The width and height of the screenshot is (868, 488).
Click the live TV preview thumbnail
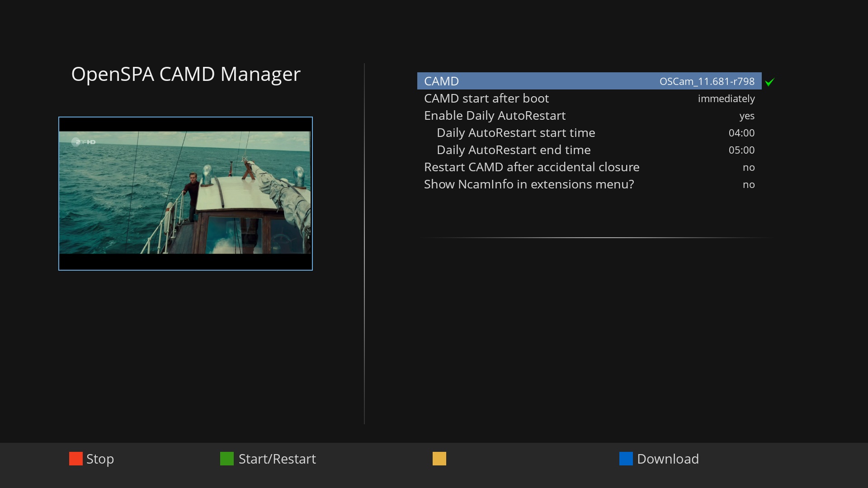point(185,193)
